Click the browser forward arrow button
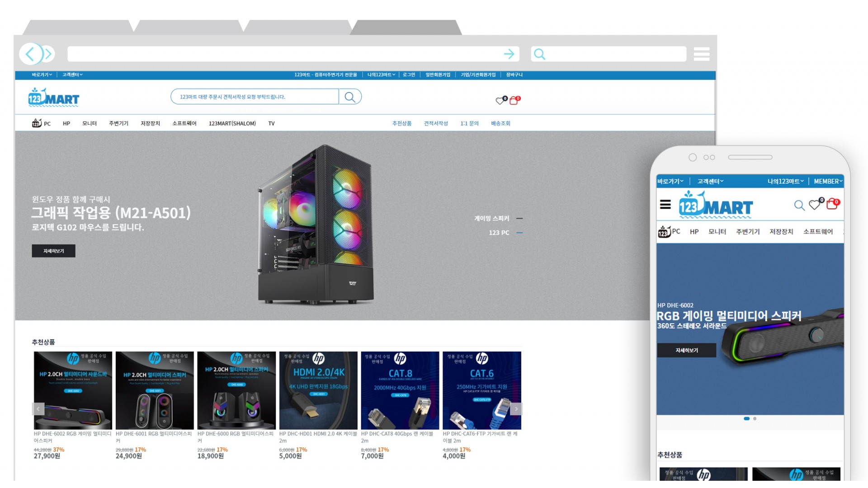The height and width of the screenshot is (488, 868). coord(48,54)
